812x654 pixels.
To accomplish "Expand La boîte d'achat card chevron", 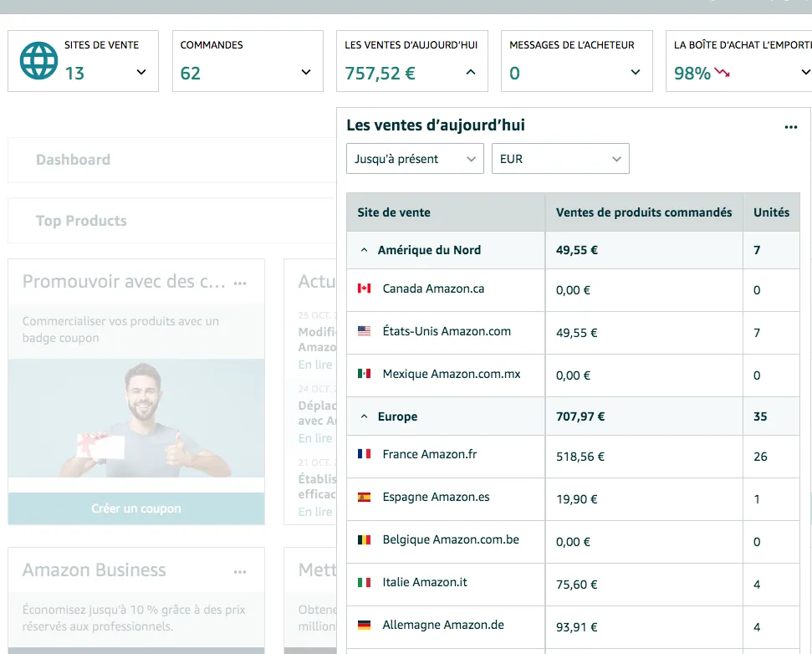I will (x=806, y=72).
